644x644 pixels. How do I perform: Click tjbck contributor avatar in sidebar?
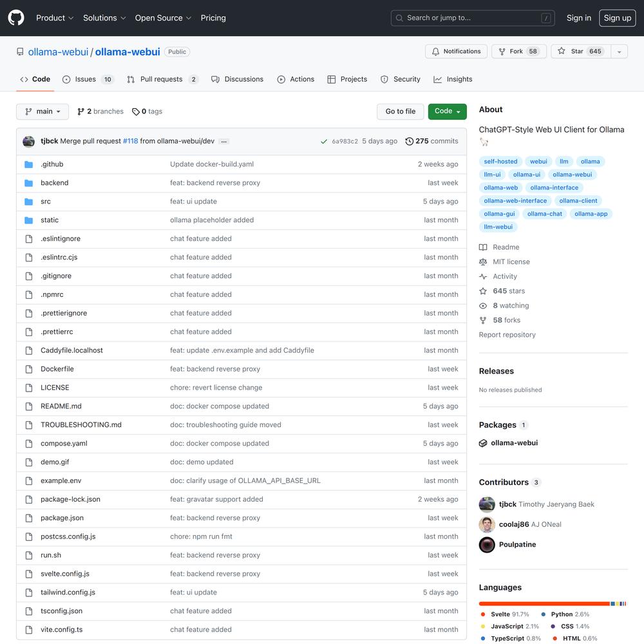pos(487,504)
